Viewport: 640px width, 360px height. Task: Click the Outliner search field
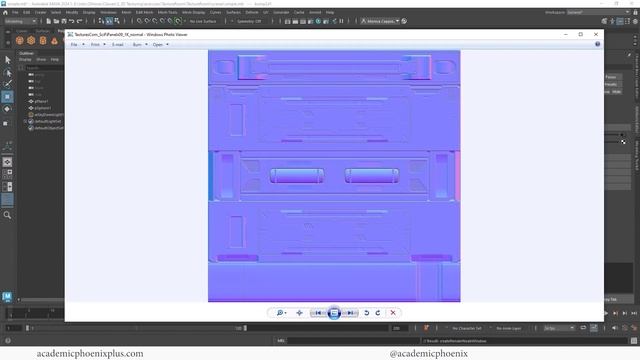click(44, 67)
